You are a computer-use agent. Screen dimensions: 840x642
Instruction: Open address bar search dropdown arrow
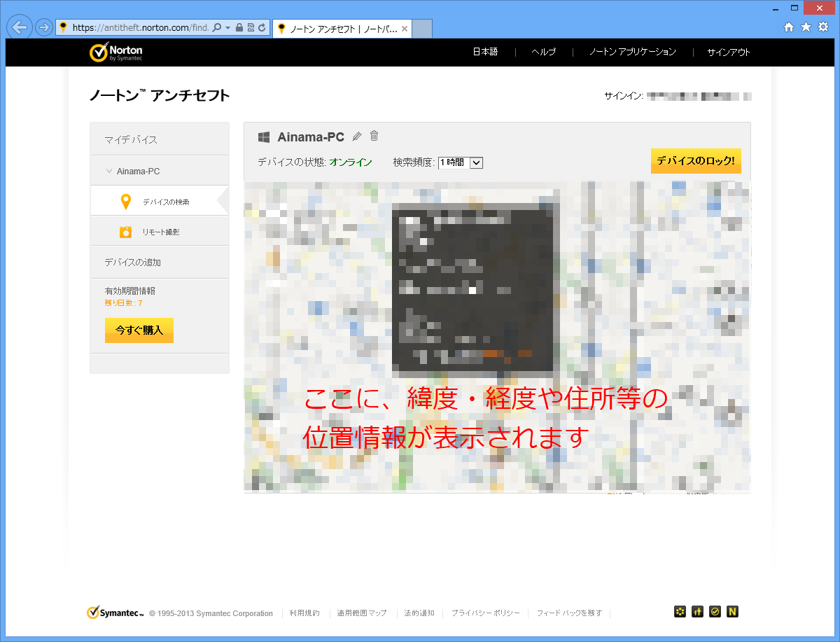(x=227, y=28)
